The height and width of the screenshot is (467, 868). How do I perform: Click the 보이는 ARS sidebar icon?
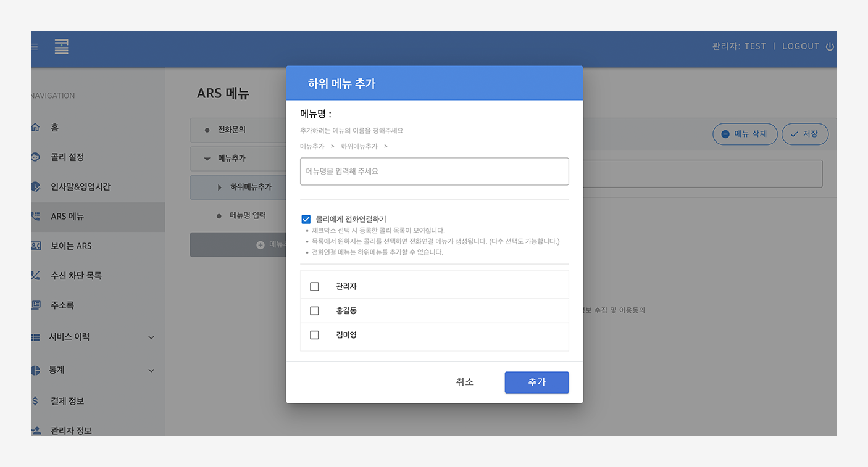click(x=35, y=246)
